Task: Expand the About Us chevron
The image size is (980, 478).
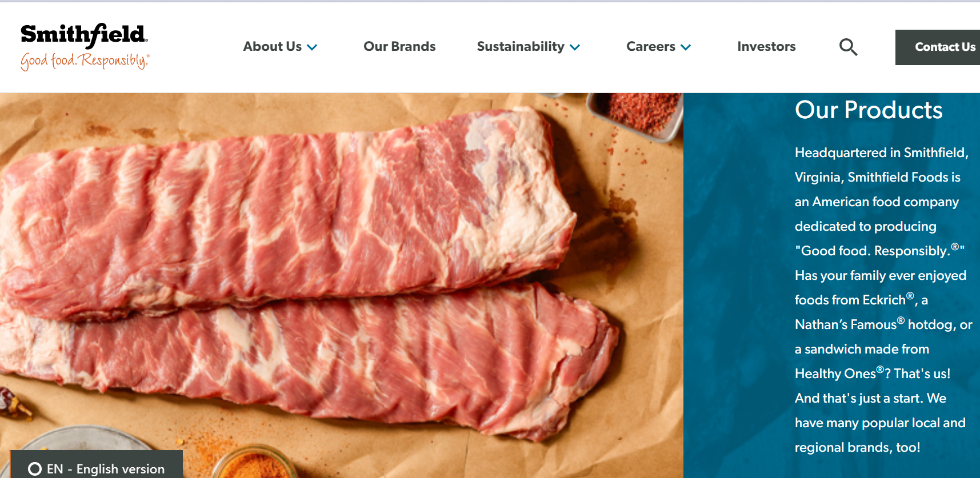Action: coord(312,47)
